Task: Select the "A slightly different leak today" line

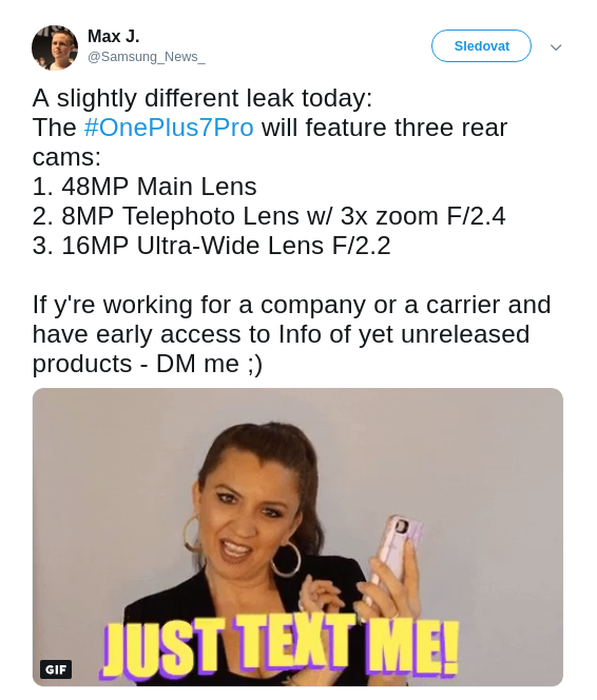Action: point(202,98)
